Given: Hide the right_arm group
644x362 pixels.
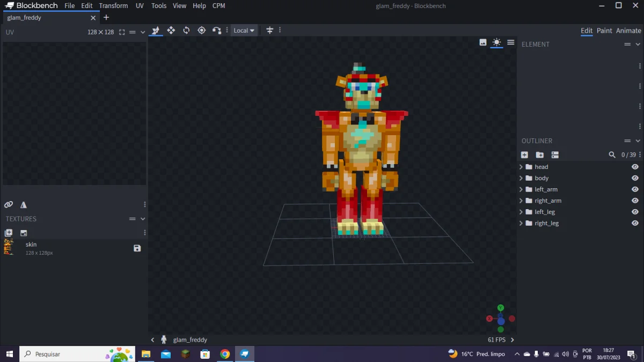Looking at the screenshot, I should 635,201.
